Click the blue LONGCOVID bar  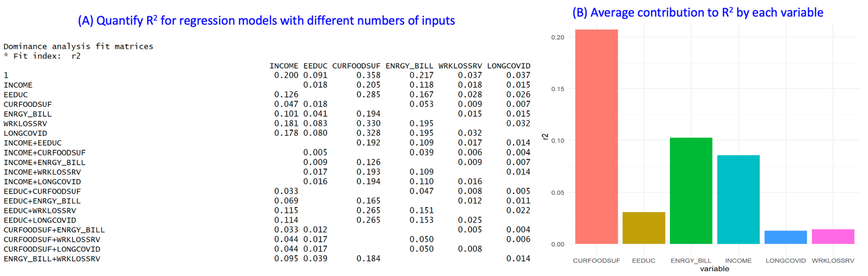click(786, 237)
